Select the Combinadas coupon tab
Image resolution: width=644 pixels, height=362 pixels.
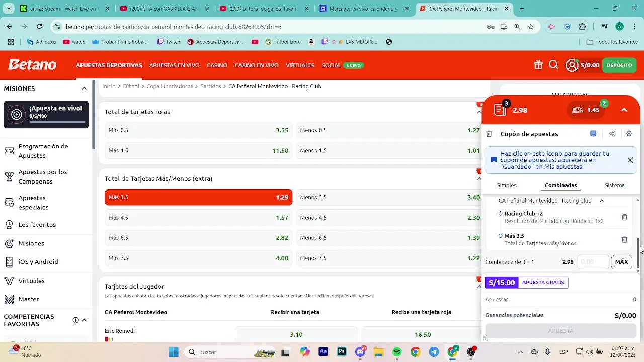coord(561,185)
